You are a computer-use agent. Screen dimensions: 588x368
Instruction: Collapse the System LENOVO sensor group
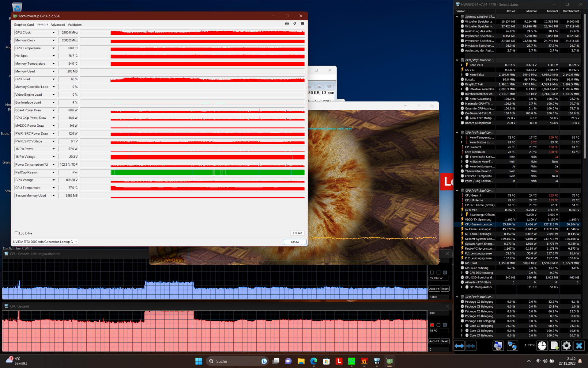coord(457,17)
